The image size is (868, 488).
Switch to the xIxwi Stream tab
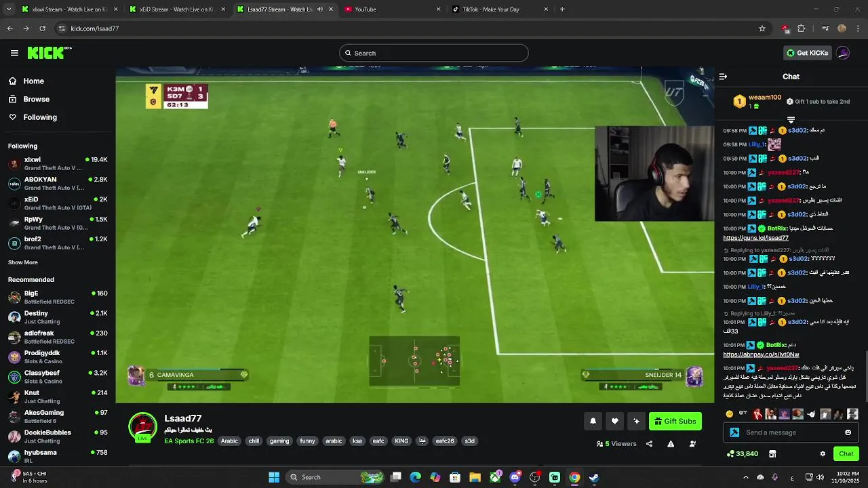coord(68,9)
